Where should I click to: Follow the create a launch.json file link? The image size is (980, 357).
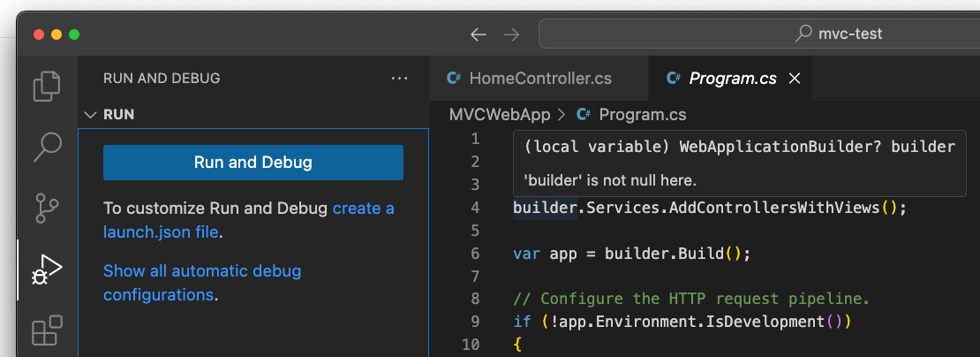pyautogui.click(x=363, y=209)
